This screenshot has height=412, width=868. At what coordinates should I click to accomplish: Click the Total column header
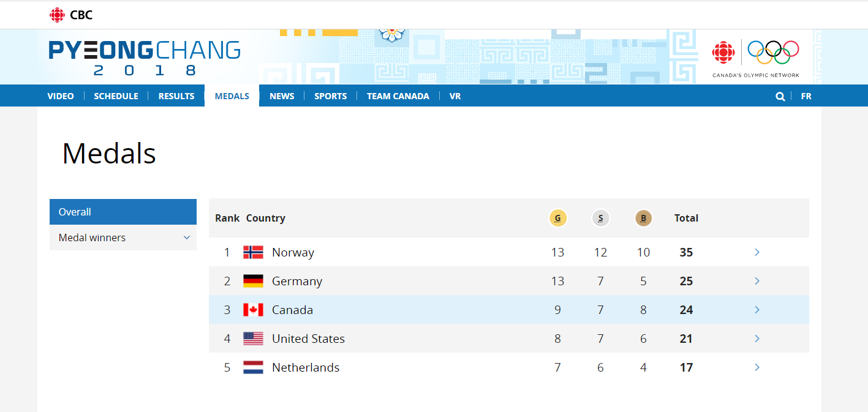tap(686, 218)
